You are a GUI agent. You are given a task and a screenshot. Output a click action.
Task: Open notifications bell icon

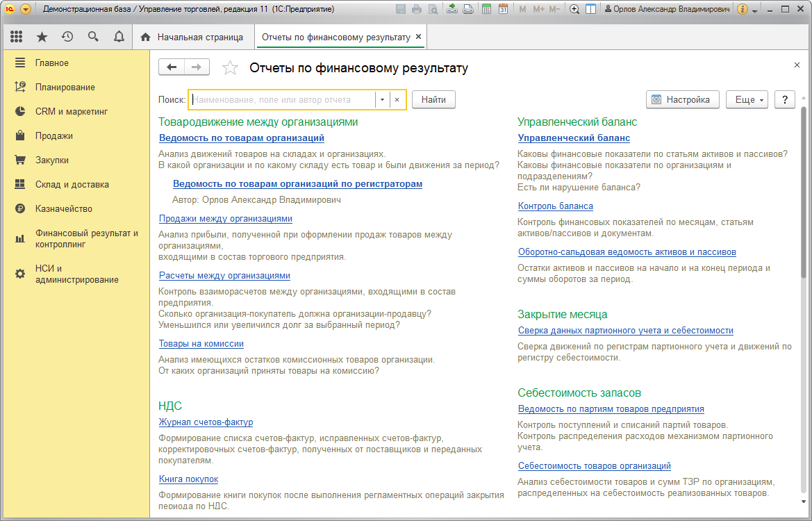tap(119, 37)
